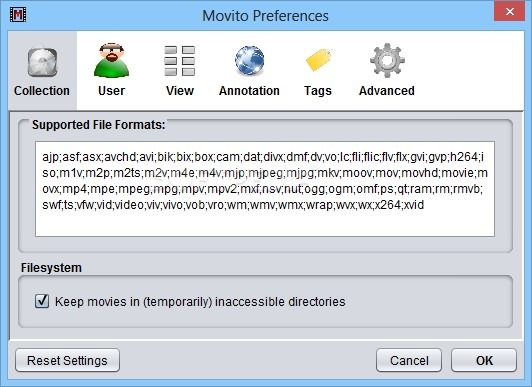Open the Advanced gear icon
532x387 pixels.
[387, 60]
